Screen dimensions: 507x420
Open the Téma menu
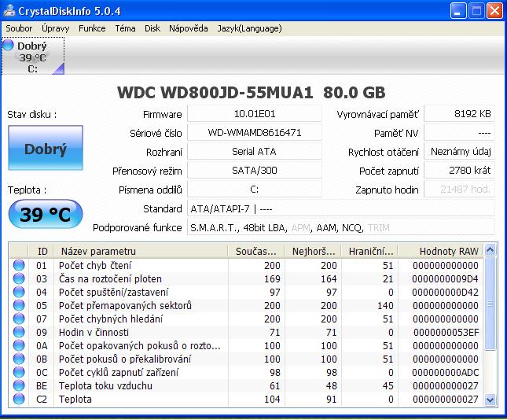pos(125,28)
